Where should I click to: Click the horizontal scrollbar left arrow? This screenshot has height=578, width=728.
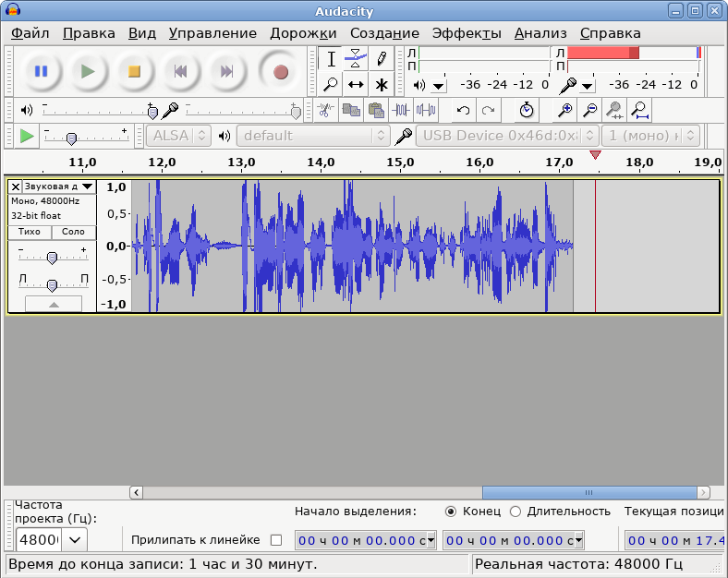tap(136, 492)
